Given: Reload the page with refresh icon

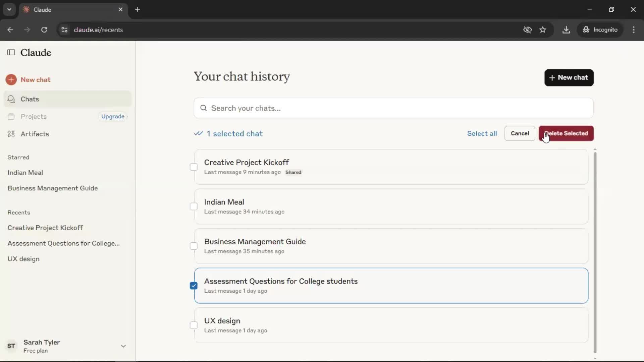Looking at the screenshot, I should pyautogui.click(x=44, y=29).
